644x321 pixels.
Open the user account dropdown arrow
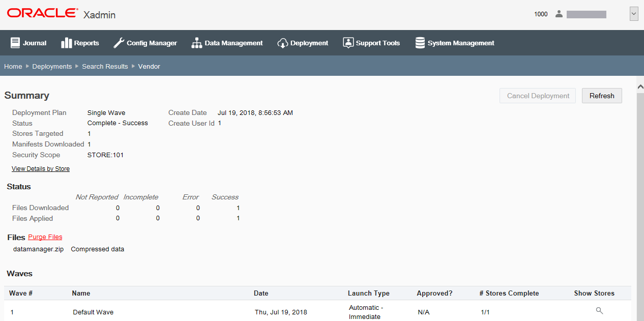click(x=634, y=14)
